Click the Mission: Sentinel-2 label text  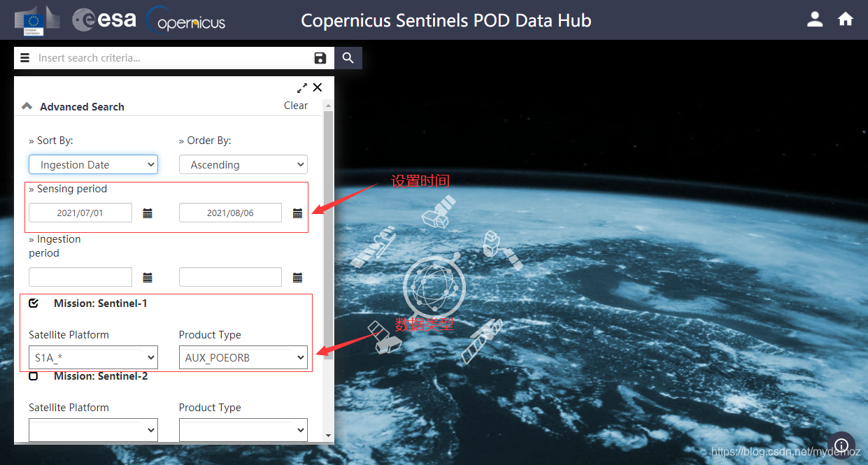(x=101, y=376)
